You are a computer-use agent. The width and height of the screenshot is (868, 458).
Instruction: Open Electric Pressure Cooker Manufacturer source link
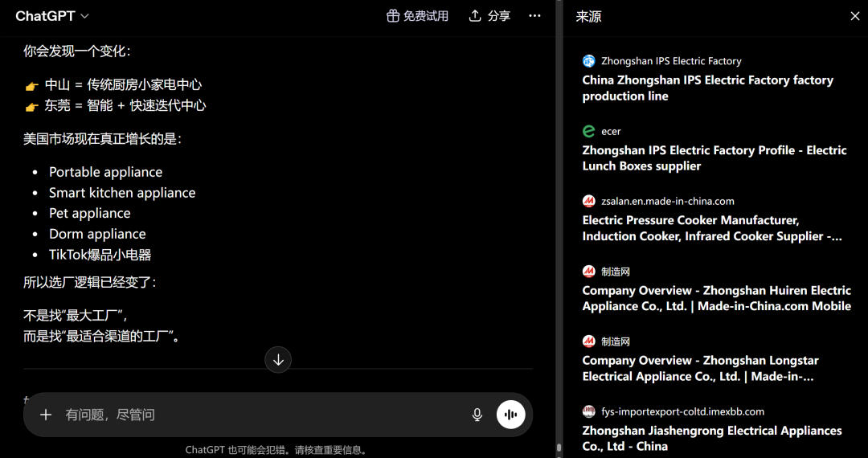(x=711, y=228)
